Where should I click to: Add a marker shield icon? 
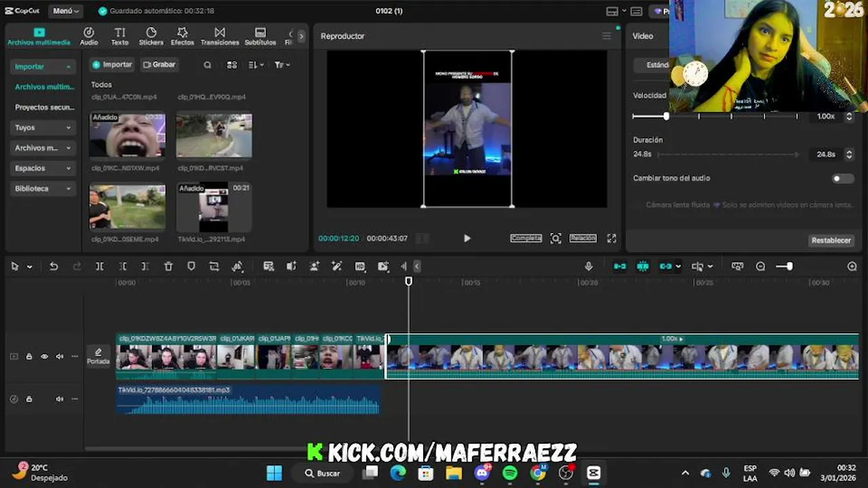[191, 266]
